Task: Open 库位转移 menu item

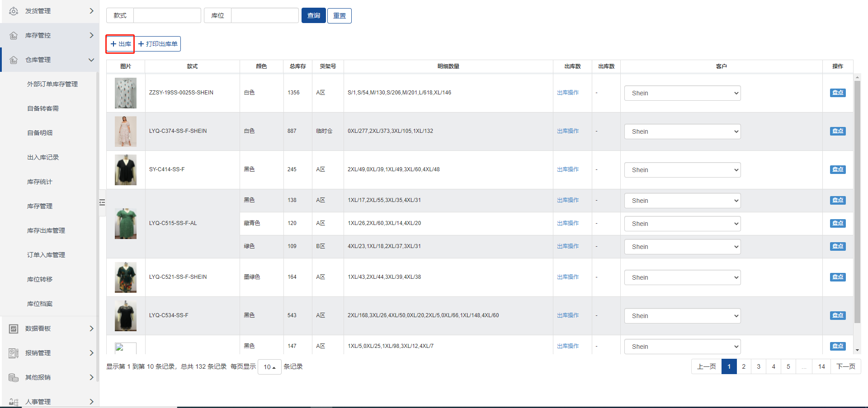Action: [40, 279]
